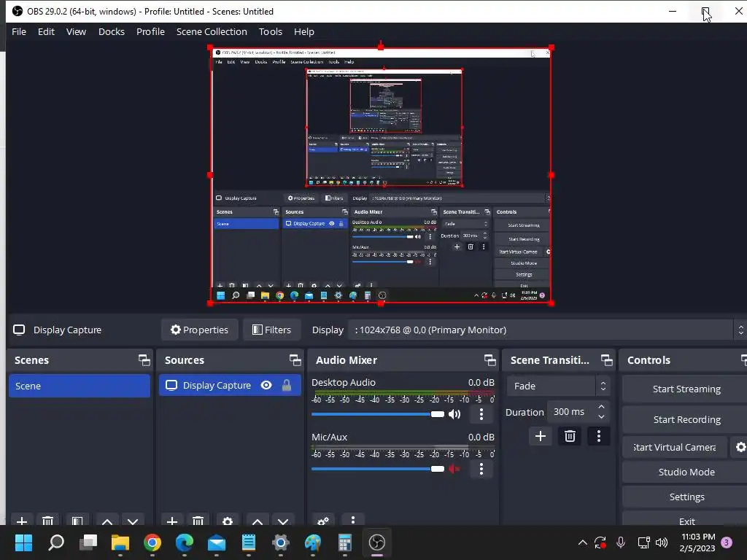Viewport: 747px width, 560px height.
Task: Open the Edit menu
Action: point(46,32)
